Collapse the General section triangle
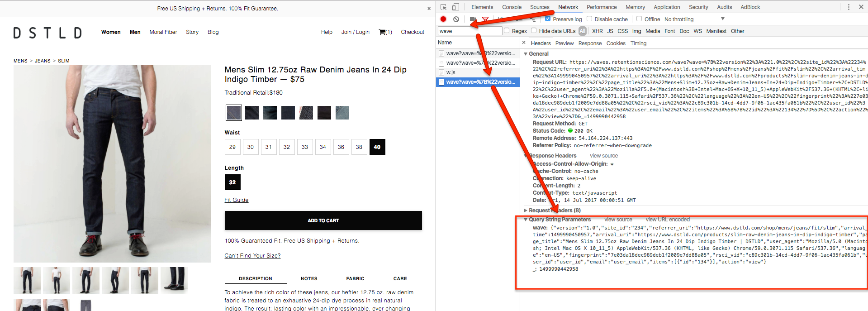The height and width of the screenshot is (311, 868). (526, 54)
